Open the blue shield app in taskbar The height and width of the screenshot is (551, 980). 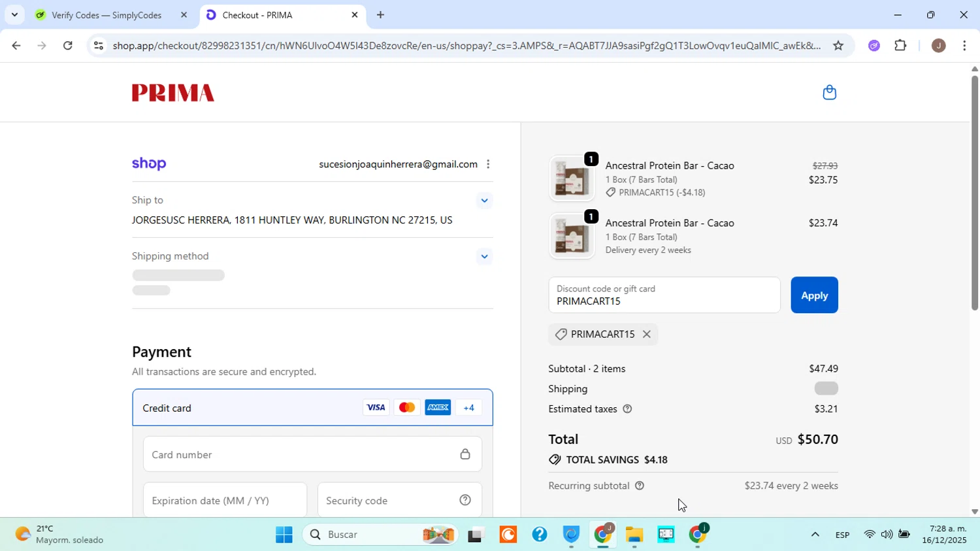(x=572, y=535)
